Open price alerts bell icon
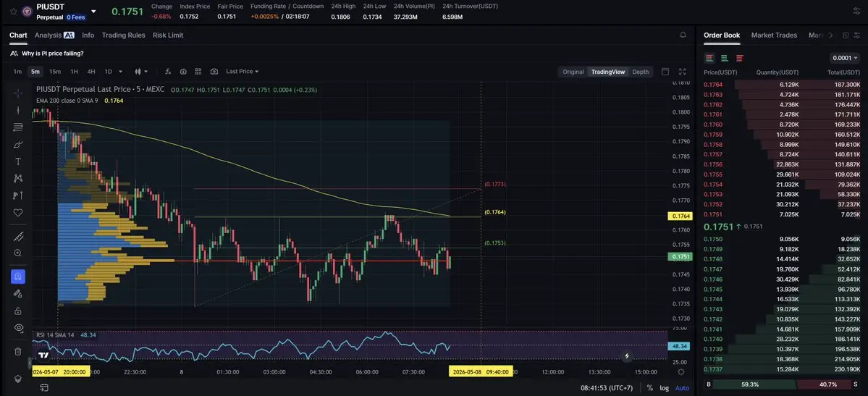The height and width of the screenshot is (396, 868). (683, 35)
